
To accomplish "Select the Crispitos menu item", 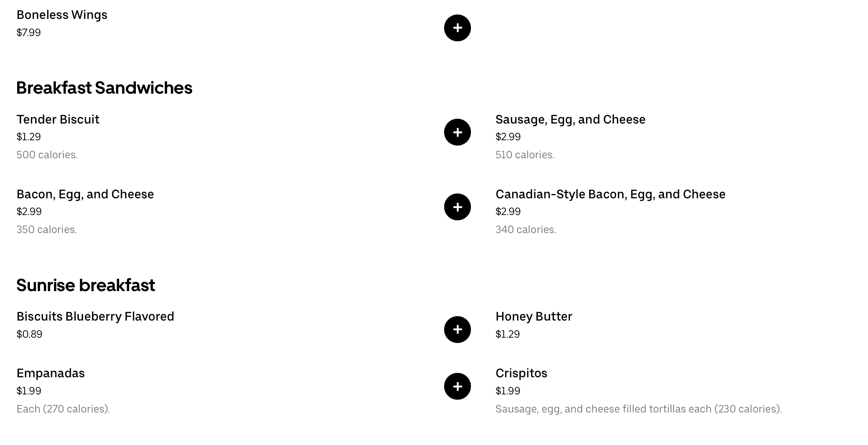I will pyautogui.click(x=522, y=373).
